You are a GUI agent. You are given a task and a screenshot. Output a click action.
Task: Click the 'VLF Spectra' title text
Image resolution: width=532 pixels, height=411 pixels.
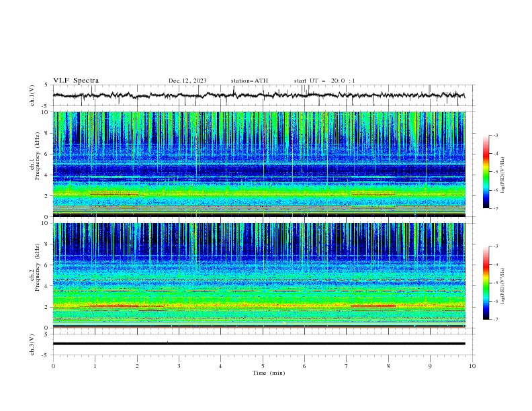point(76,81)
